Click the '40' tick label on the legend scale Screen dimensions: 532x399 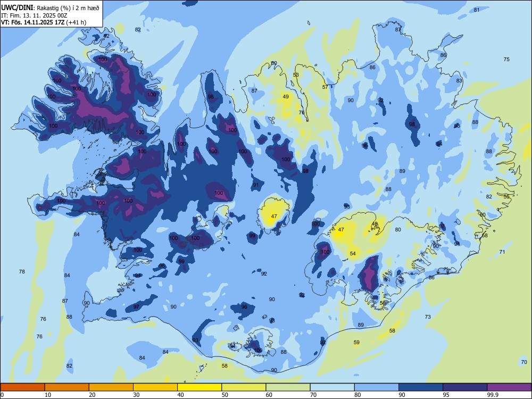coord(180,395)
